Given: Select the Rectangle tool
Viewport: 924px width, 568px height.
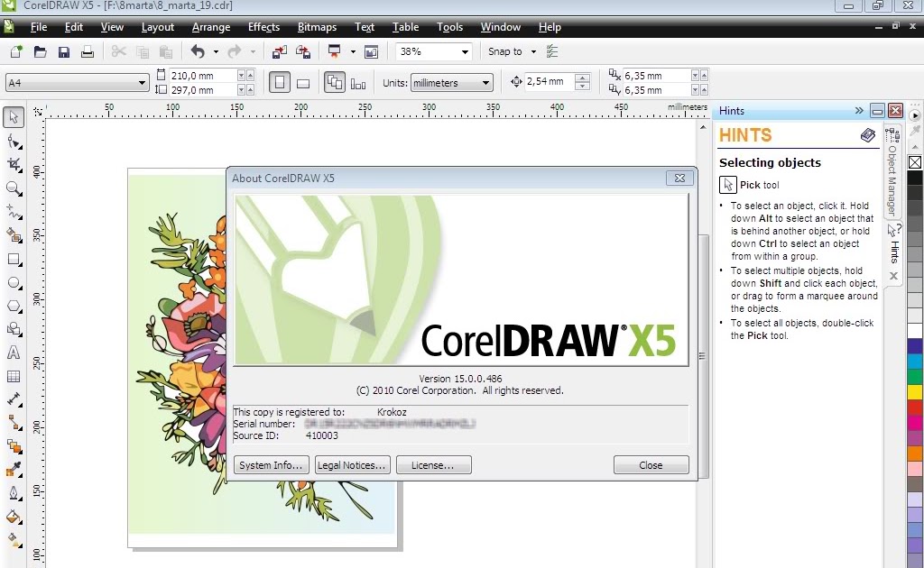Looking at the screenshot, I should 13,259.
